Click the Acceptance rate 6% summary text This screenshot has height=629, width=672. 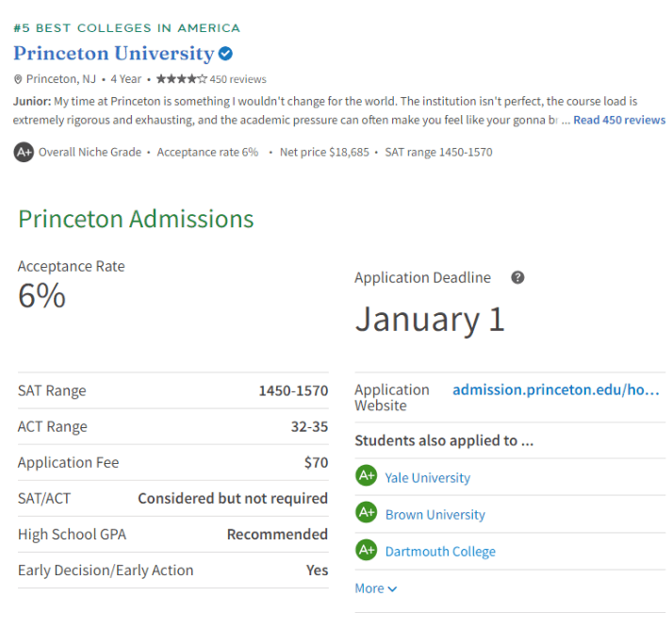(x=207, y=152)
